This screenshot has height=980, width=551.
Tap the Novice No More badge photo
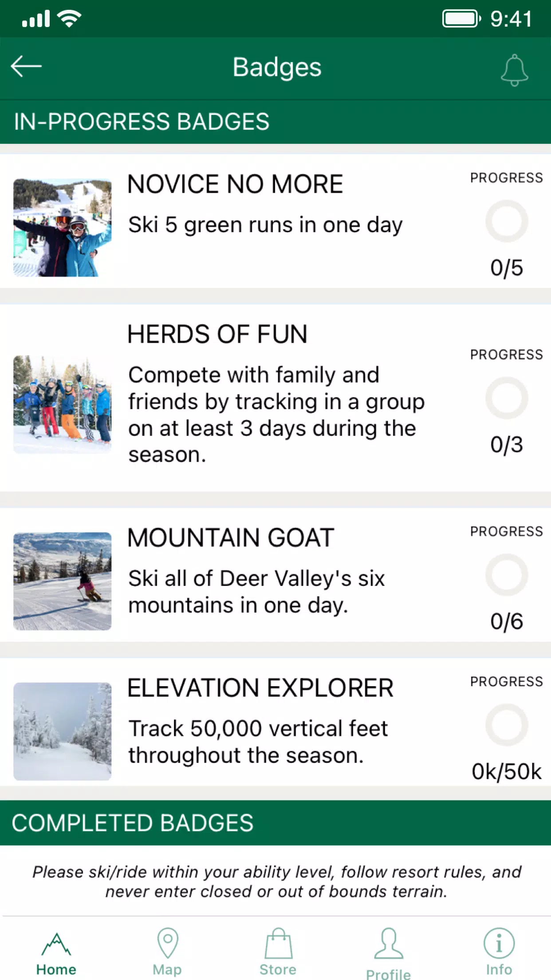tap(63, 228)
